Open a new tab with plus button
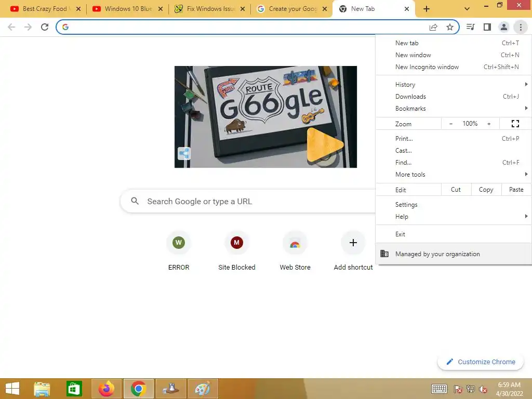 click(427, 9)
